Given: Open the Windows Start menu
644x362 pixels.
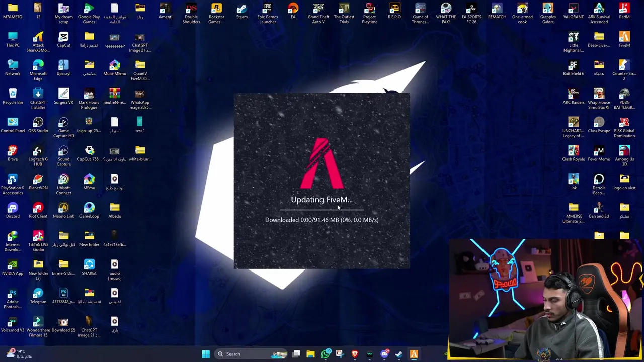Looking at the screenshot, I should coord(206,354).
